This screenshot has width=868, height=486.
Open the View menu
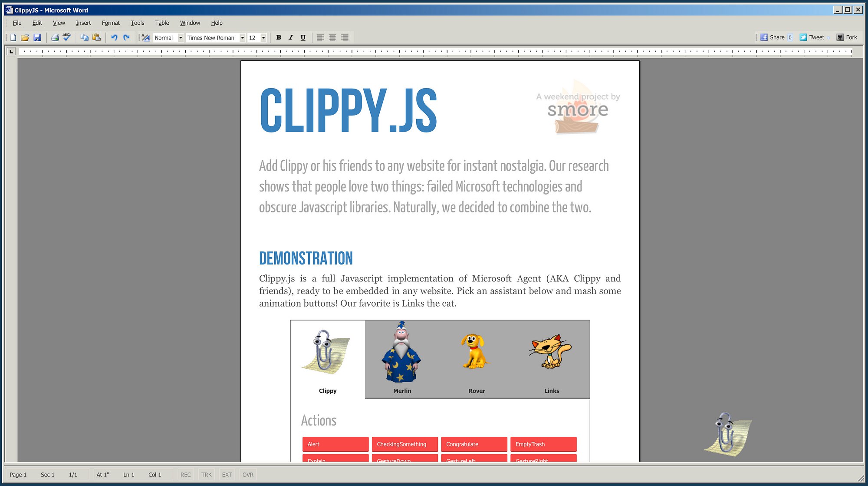pos(59,23)
